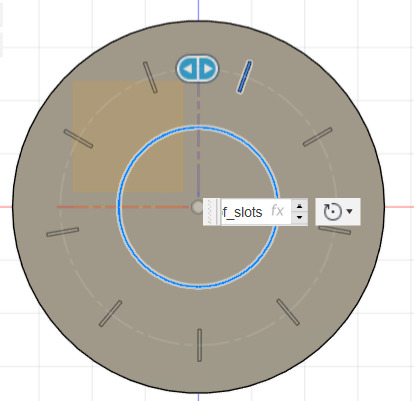Click the blue rotation manipulator handle

[x=197, y=69]
